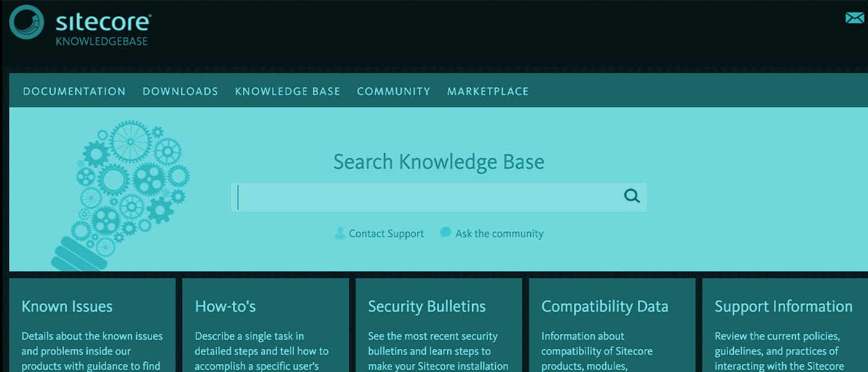Open the Documentation menu item

pos(74,91)
